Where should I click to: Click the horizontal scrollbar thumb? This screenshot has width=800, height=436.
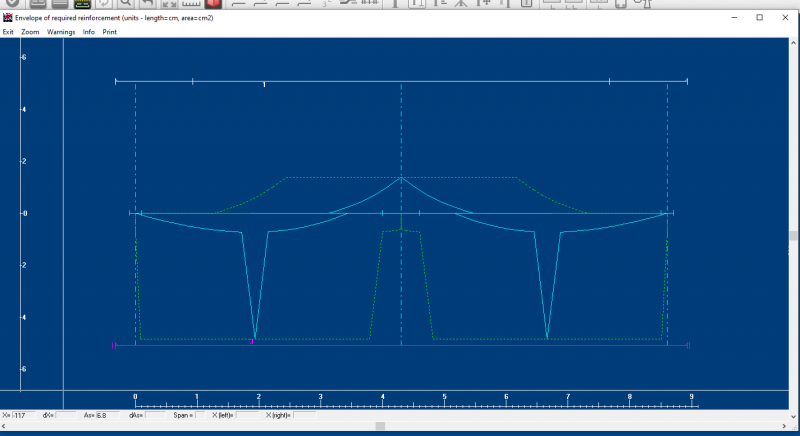coord(380,426)
